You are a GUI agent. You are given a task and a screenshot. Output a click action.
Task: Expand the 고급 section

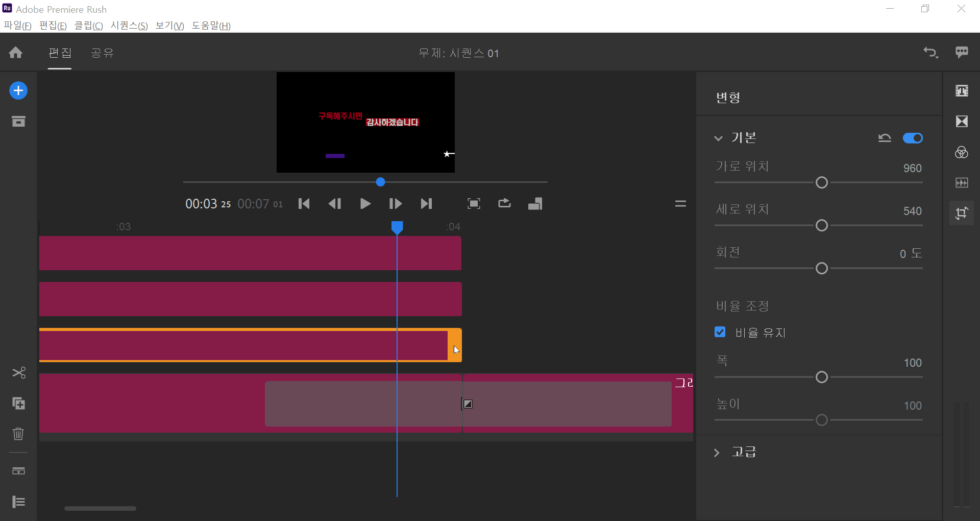[x=717, y=453]
